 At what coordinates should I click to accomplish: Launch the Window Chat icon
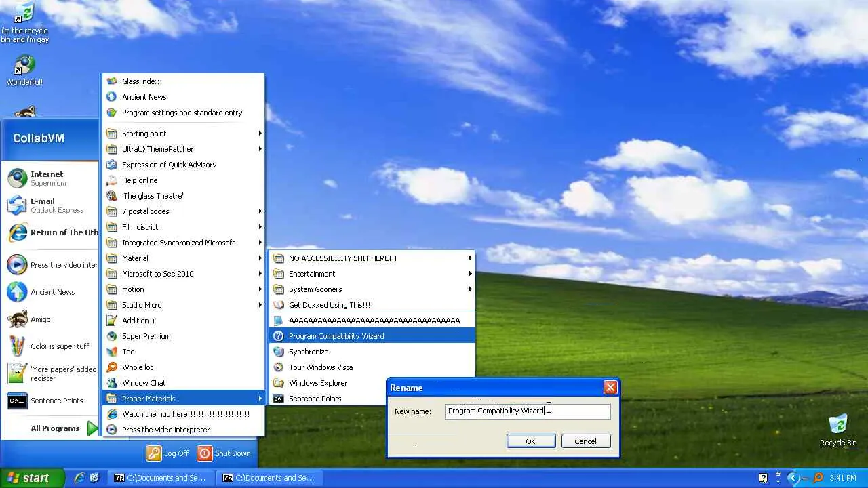[112, 383]
